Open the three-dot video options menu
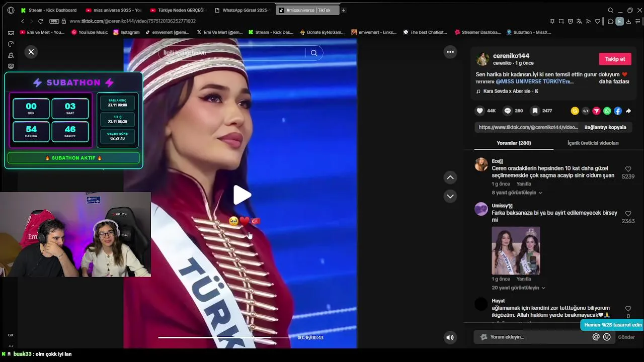The height and width of the screenshot is (362, 644). coord(450,52)
